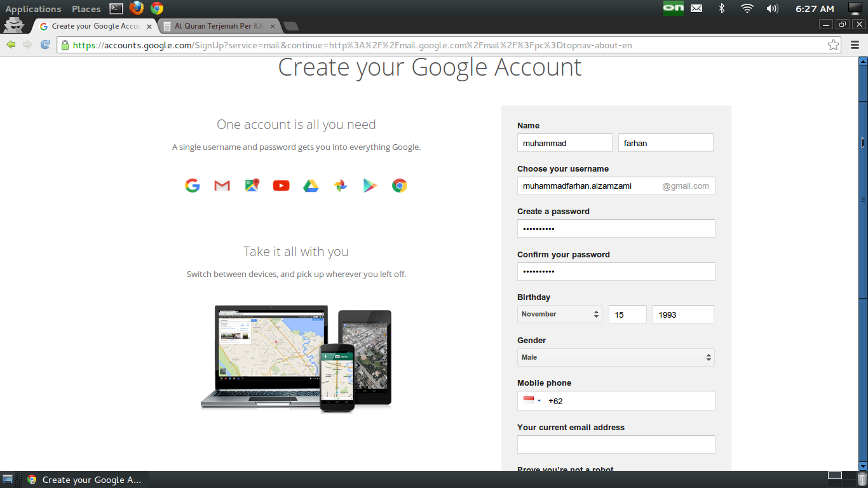Click the birthday year field
The height and width of the screenshot is (488, 868).
(x=683, y=314)
